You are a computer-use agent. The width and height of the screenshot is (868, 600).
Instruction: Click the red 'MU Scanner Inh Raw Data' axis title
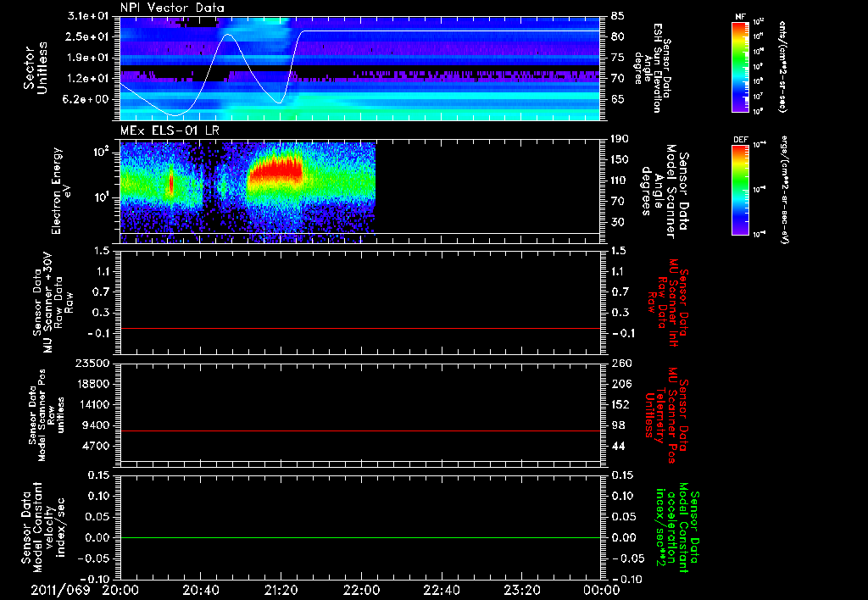point(666,303)
